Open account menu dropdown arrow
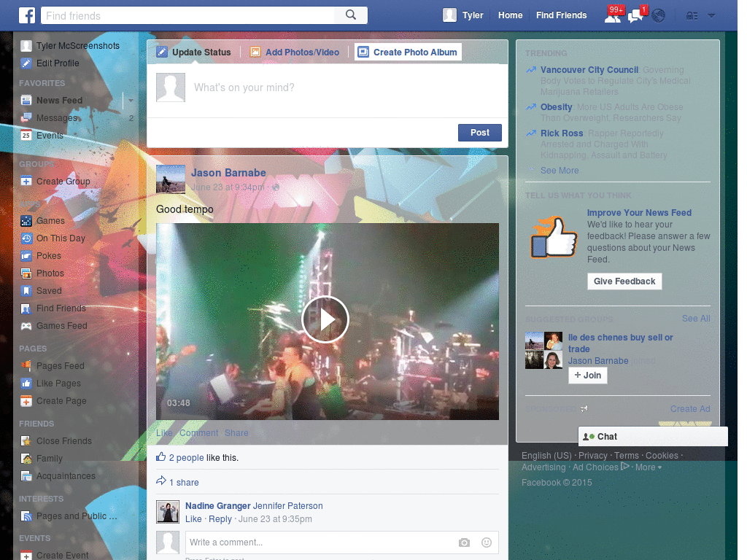The height and width of the screenshot is (560, 747). point(711,16)
